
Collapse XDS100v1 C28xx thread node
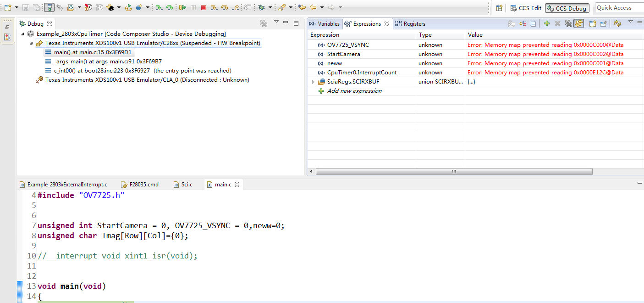point(31,43)
